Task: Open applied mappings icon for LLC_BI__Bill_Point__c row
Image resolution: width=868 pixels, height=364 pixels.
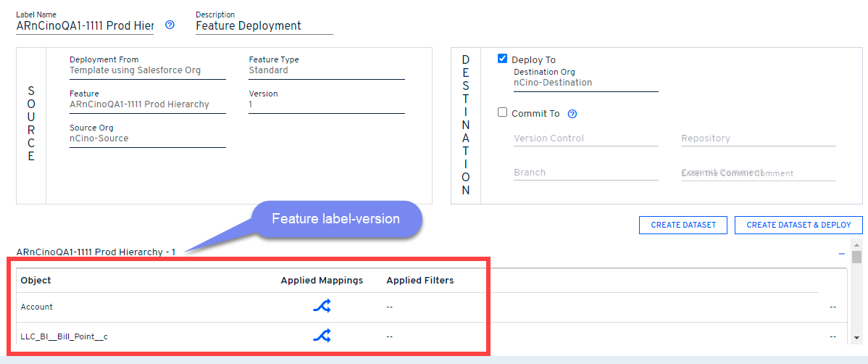Action: (x=322, y=336)
